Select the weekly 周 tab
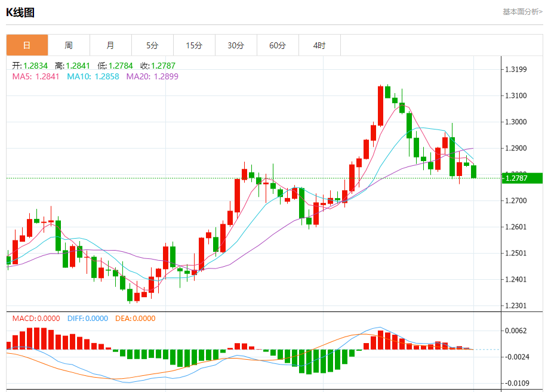Viewport: 548px width, 392px height. pos(69,45)
